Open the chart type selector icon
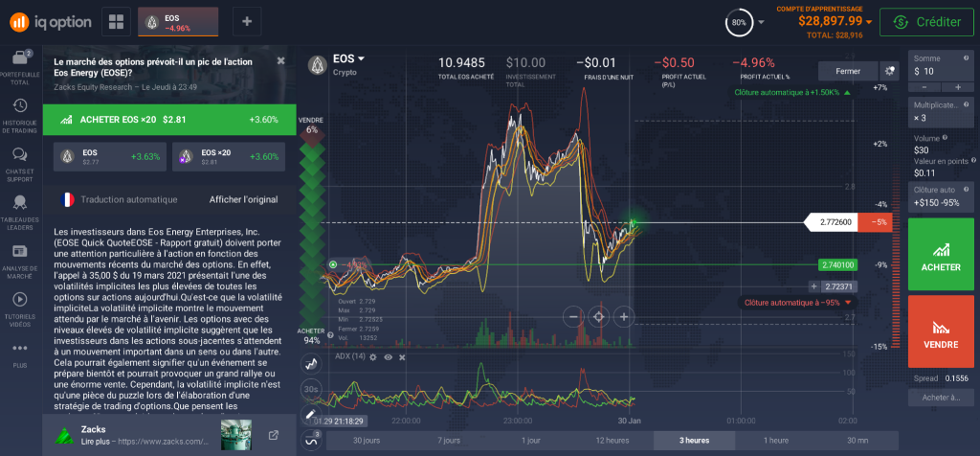980x456 pixels. pos(311,363)
